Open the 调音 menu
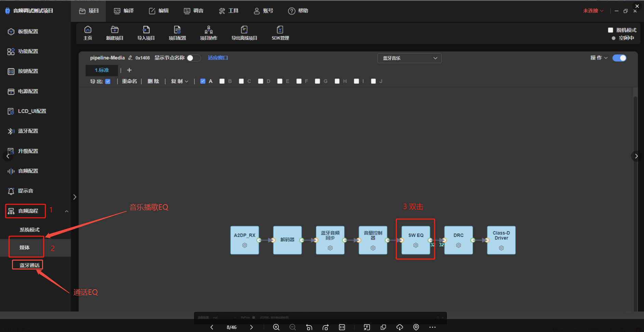 click(194, 11)
